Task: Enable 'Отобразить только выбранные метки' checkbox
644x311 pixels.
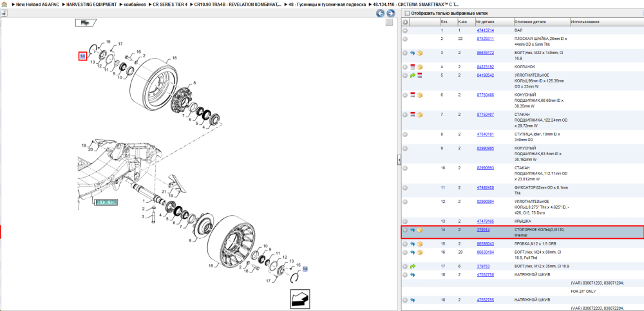Action: coord(406,13)
